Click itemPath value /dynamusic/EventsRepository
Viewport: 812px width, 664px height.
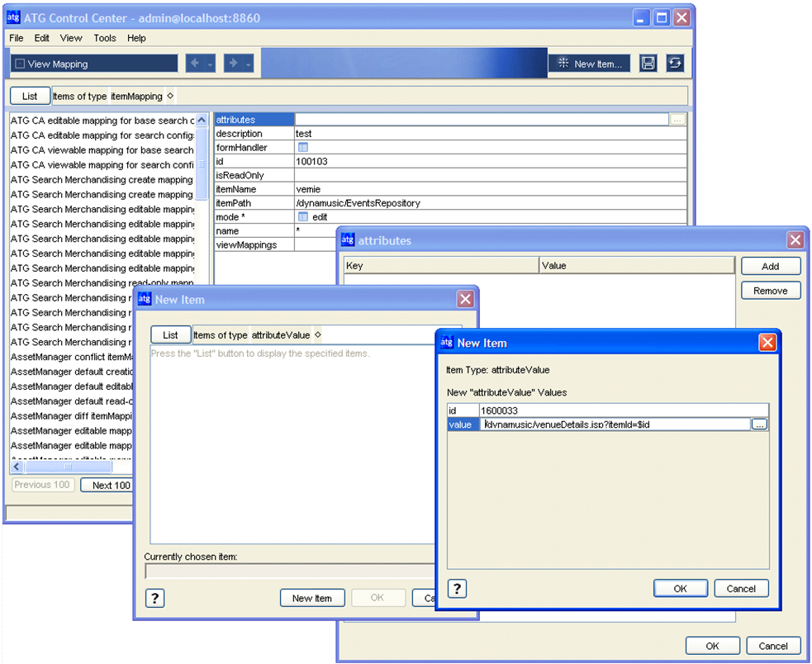[358, 203]
